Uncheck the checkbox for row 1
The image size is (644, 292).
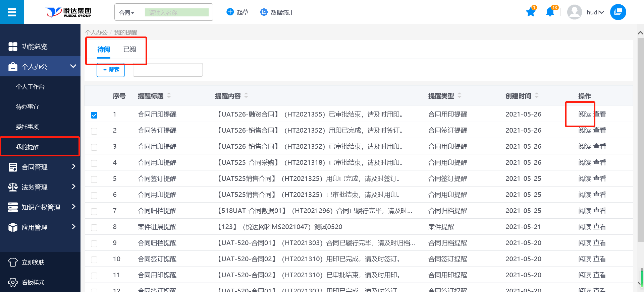coord(94,115)
